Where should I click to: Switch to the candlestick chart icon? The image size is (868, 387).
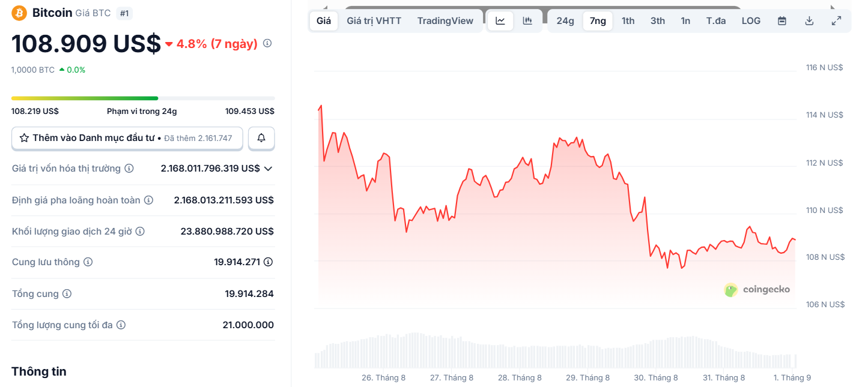pyautogui.click(x=527, y=20)
